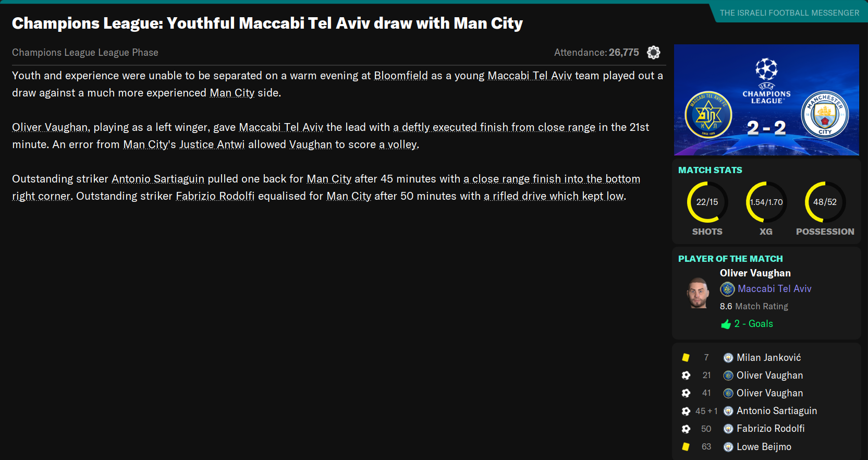Click the Maccabi badge next to club name
This screenshot has width=868, height=460.
coord(727,289)
